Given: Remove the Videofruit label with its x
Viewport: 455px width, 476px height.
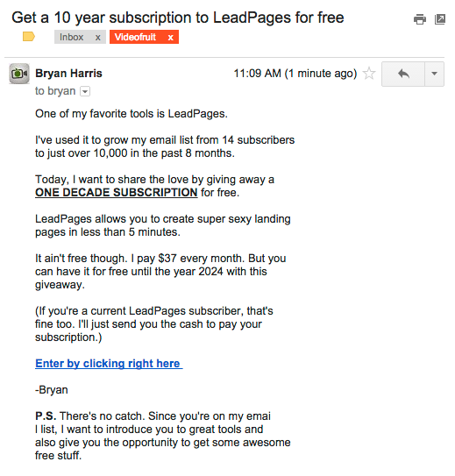Looking at the screenshot, I should (x=171, y=38).
